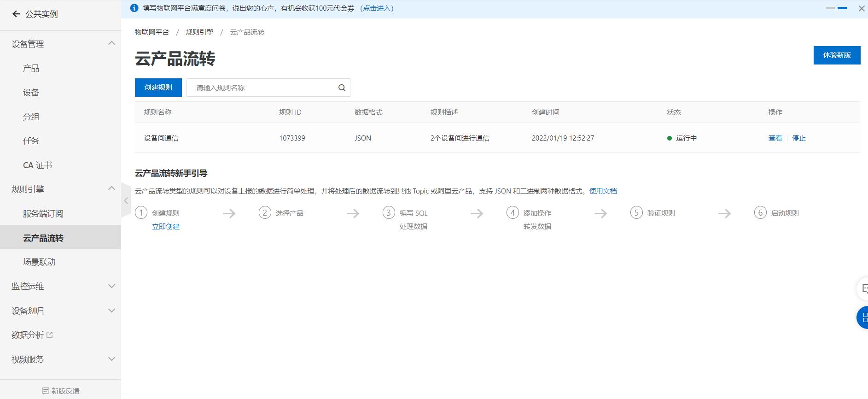Click the 运行中 status cell
The height and width of the screenshot is (399, 868).
(682, 138)
